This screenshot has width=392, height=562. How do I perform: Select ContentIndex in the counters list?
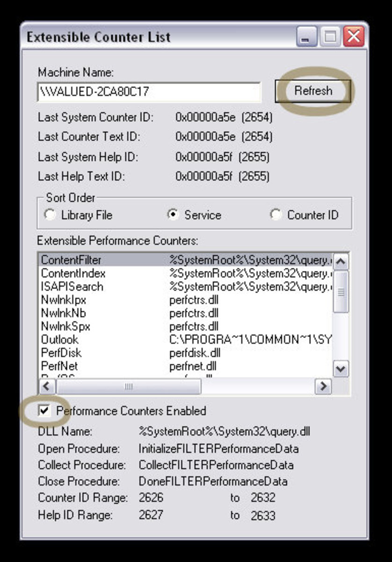pos(73,273)
